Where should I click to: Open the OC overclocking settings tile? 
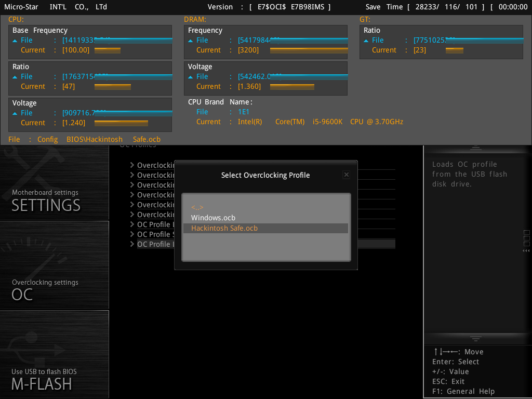tap(54, 265)
